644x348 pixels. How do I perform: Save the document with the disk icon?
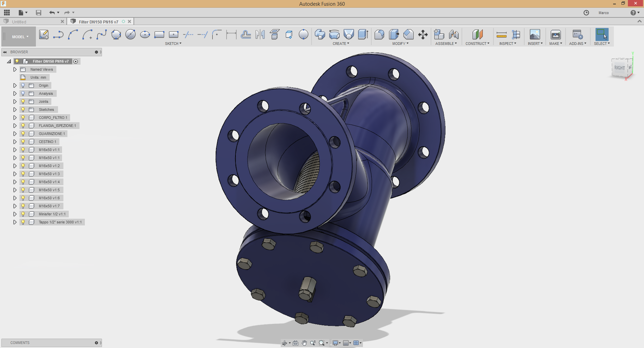[39, 13]
